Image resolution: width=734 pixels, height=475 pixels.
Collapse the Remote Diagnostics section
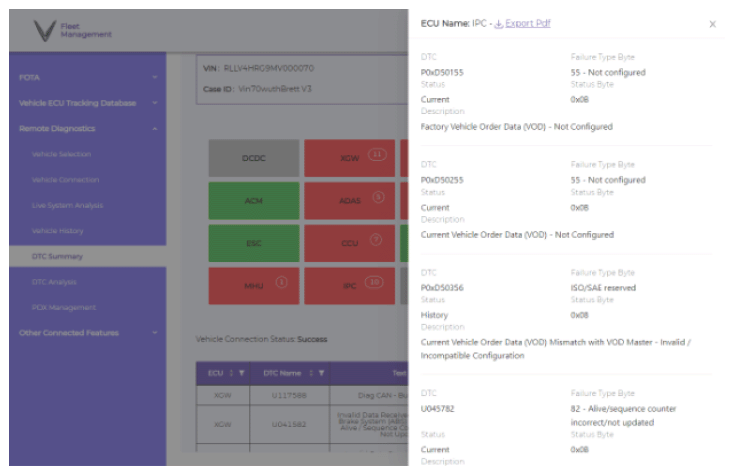pos(155,129)
